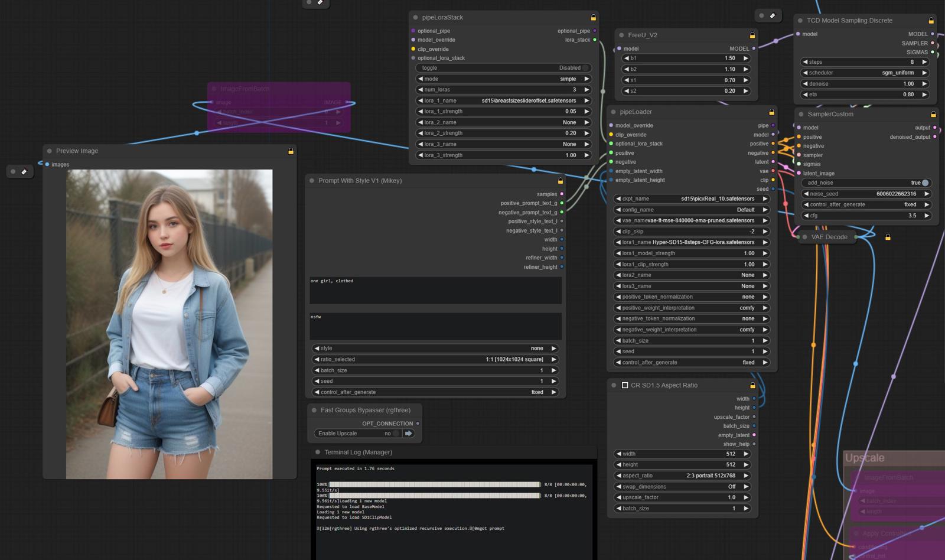The image size is (945, 560).
Task: Click the samples output socket on Prompt With Style
Action: click(x=562, y=194)
